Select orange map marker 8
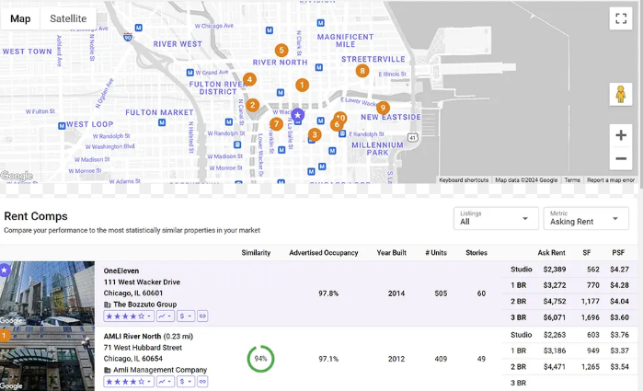The image size is (643, 391). coord(362,71)
